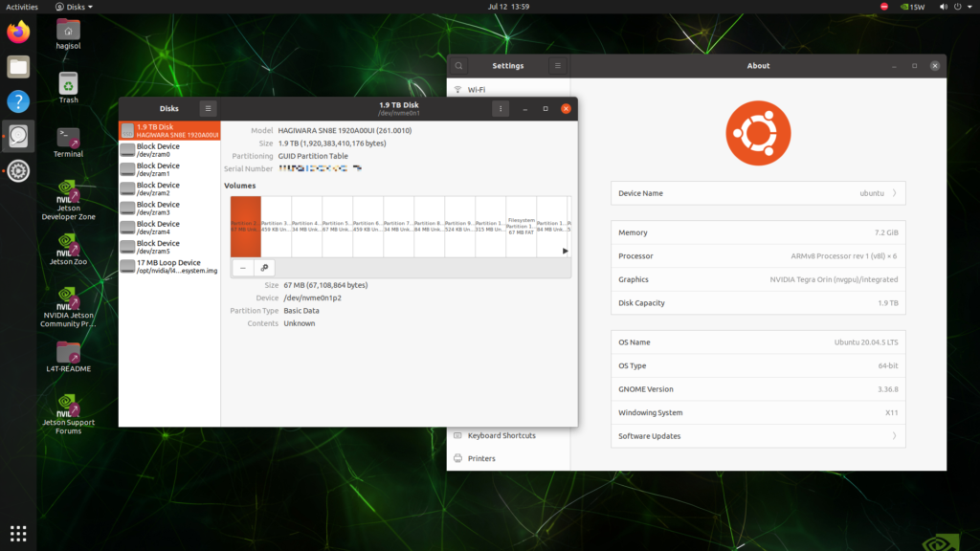Expand the system menu arrow in top bar
Image resolution: width=980 pixels, height=551 pixels.
[970, 7]
